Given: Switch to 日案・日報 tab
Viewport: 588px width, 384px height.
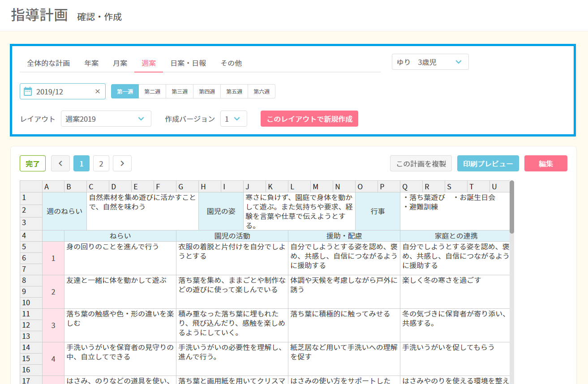Looking at the screenshot, I should 188,63.
